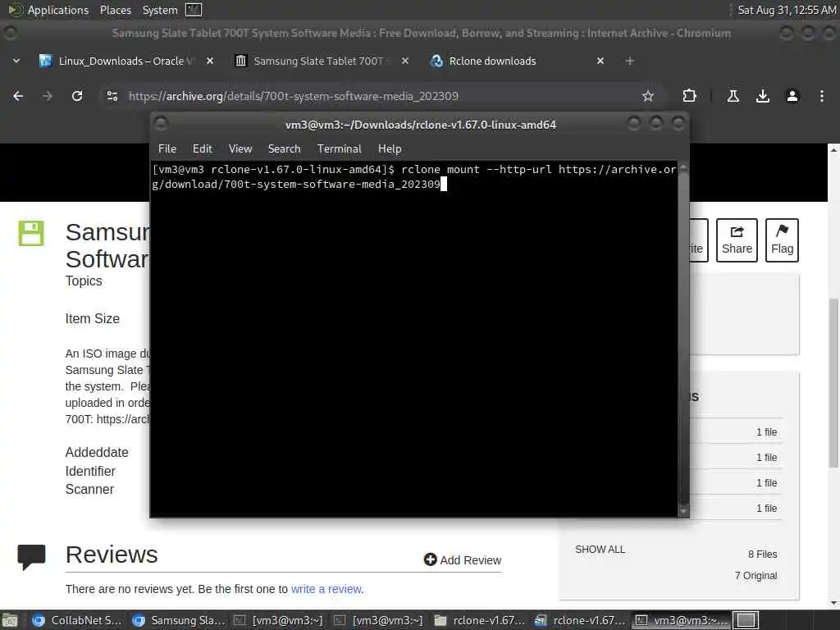Open the profile avatar icon
Viewport: 840px width, 630px height.
tap(792, 96)
